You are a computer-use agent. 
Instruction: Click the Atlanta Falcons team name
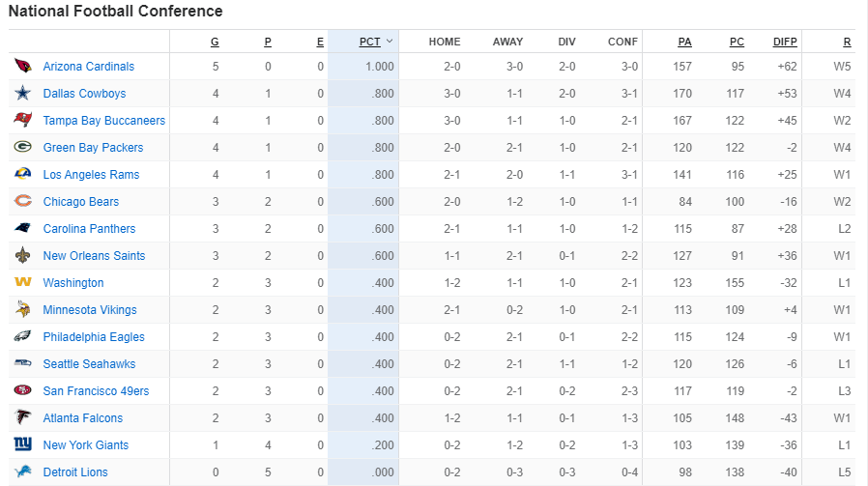click(83, 418)
